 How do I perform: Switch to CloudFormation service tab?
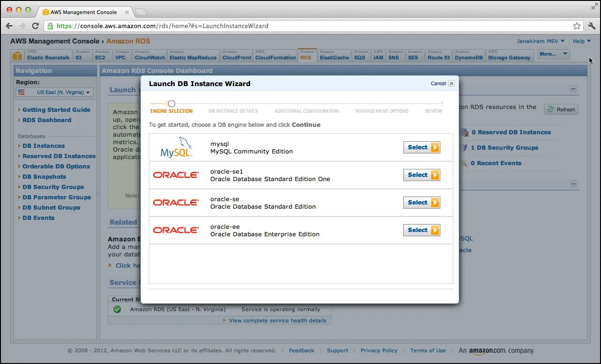coord(275,55)
